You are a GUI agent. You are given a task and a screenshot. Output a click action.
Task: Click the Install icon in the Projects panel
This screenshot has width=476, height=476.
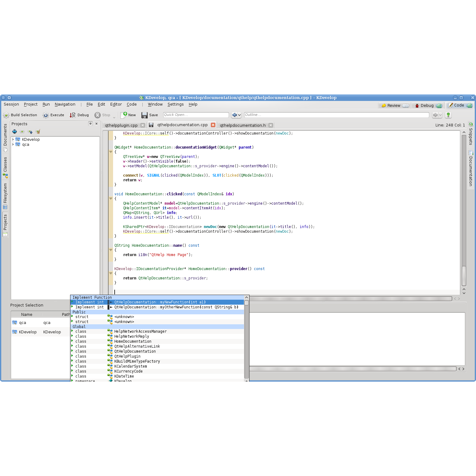point(30,131)
